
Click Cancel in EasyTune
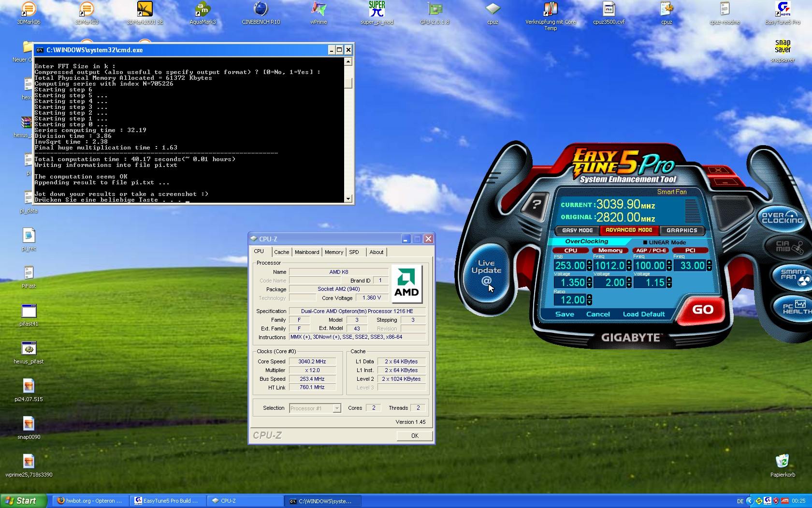(598, 314)
